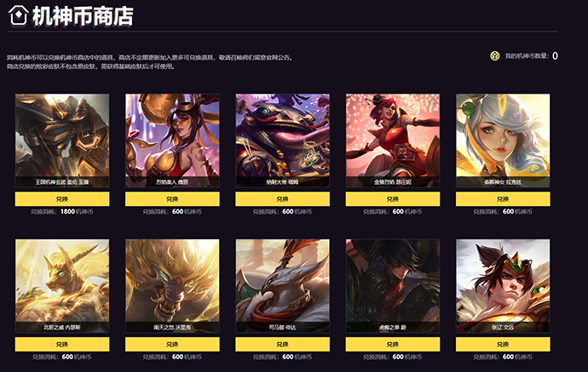588x372 pixels.
Task: Click 兑换 under the 烈焰美人 skin
Action: pos(172,199)
